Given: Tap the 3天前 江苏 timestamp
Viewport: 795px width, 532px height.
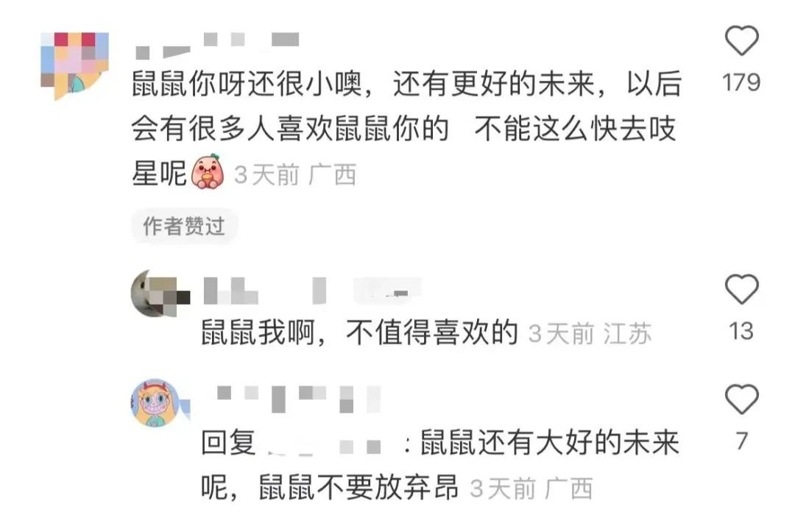Looking at the screenshot, I should point(590,334).
